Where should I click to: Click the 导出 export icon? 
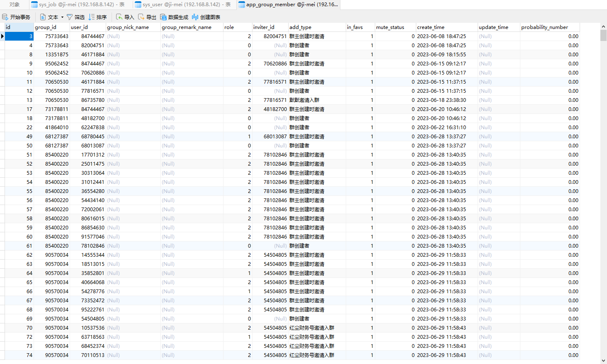(x=141, y=17)
